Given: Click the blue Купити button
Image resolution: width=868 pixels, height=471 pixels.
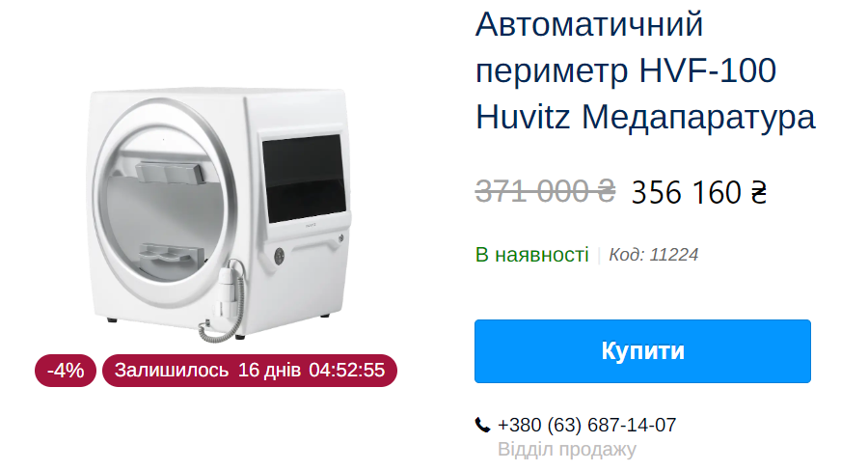Looking at the screenshot, I should [x=642, y=350].
